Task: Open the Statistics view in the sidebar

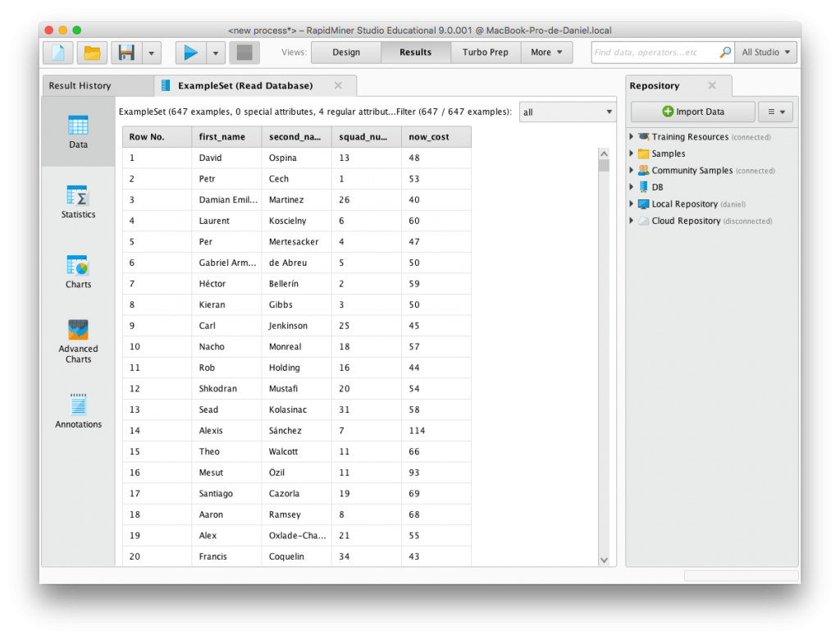Action: click(x=78, y=202)
